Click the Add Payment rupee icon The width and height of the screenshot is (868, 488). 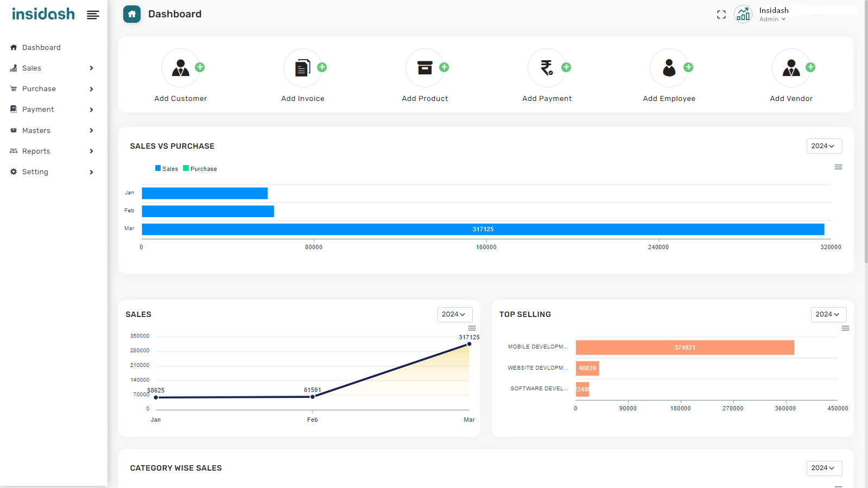[547, 68]
